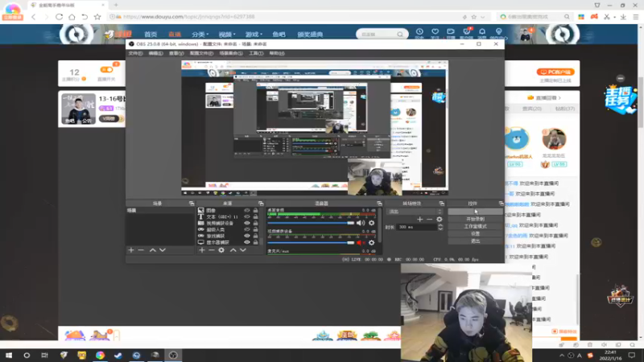Toggle the lock on the 图像 source
The width and height of the screenshot is (644, 362).
pos(255,210)
